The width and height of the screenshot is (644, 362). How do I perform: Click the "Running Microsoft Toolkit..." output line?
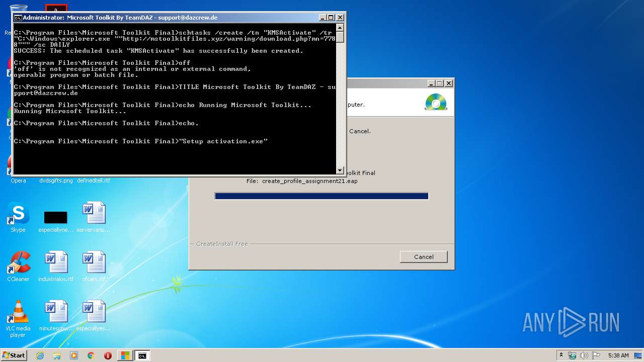70,111
